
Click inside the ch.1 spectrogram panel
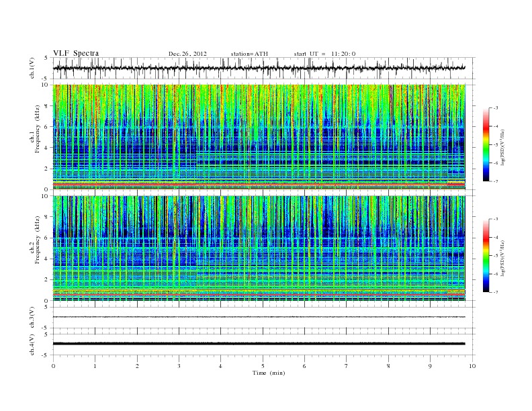[259, 137]
